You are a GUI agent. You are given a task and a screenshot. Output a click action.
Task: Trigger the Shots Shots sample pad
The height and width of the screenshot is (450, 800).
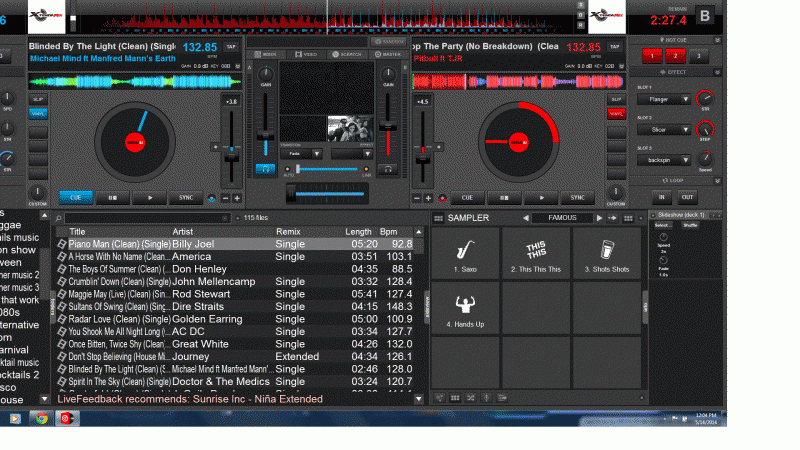[x=607, y=253]
